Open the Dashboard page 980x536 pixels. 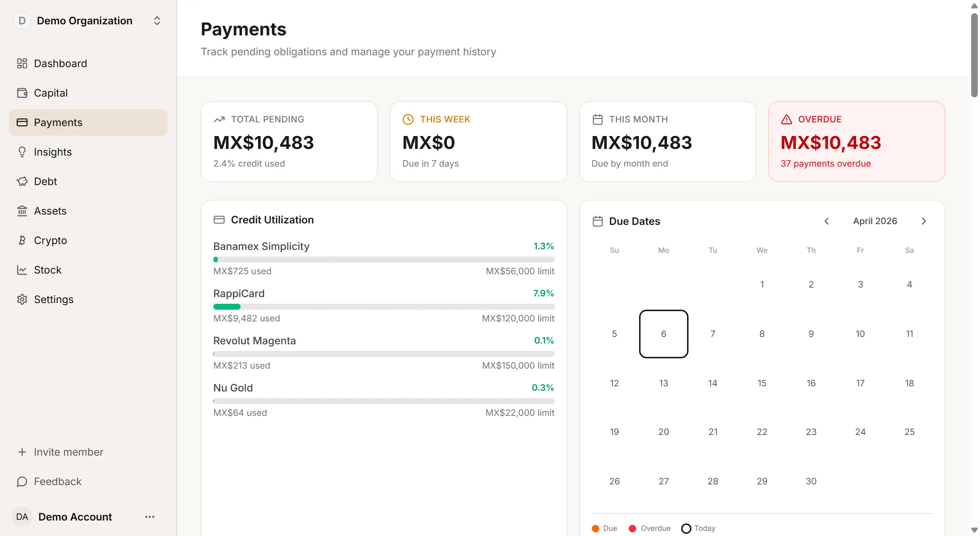pyautogui.click(x=88, y=63)
